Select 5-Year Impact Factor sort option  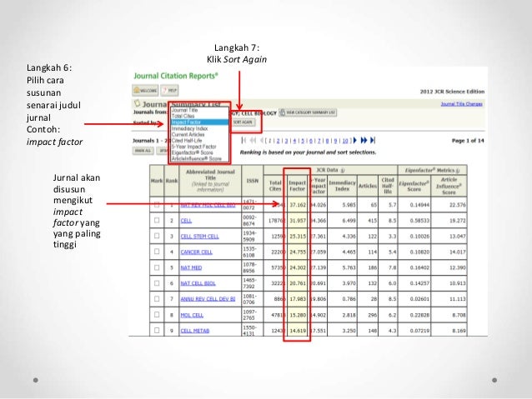click(x=199, y=147)
